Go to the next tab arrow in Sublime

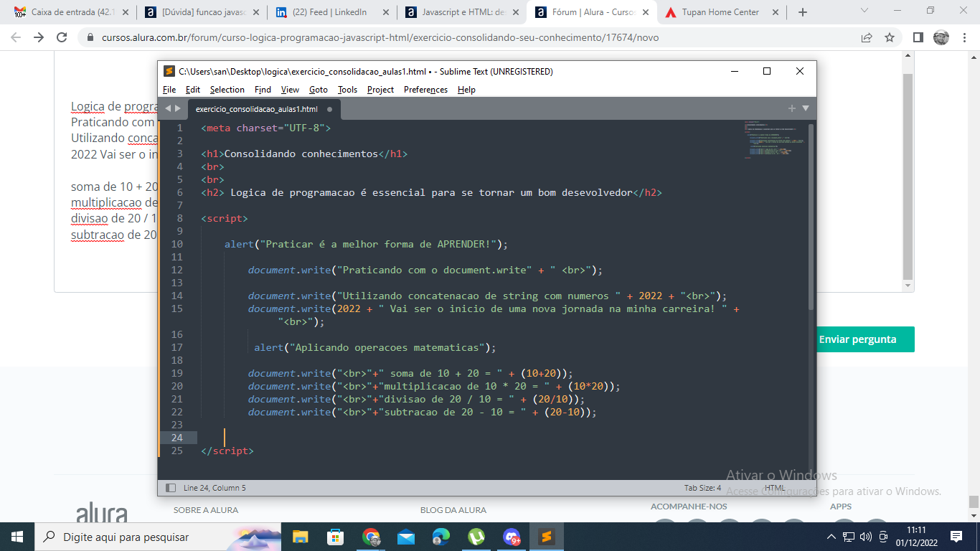point(178,109)
